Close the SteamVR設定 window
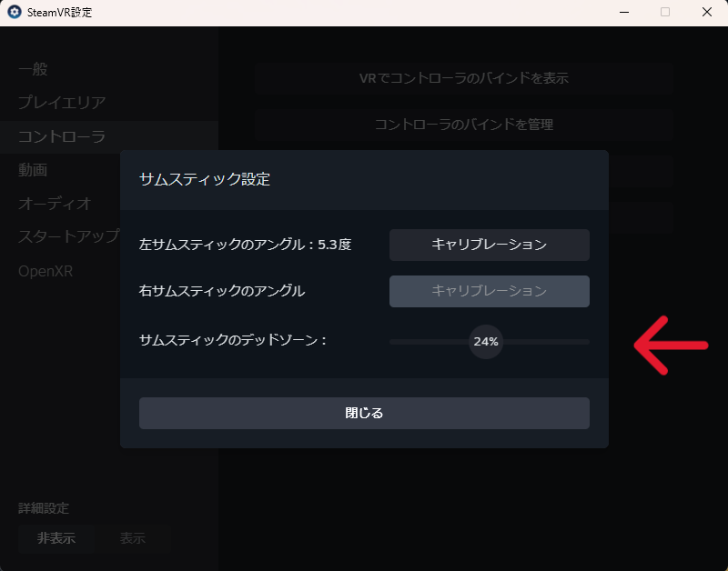This screenshot has height=571, width=728. (x=707, y=12)
